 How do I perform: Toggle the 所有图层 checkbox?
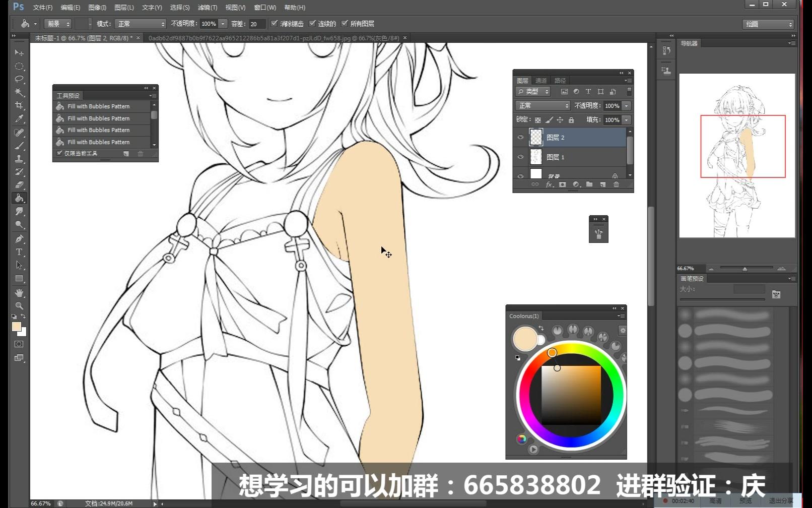[345, 23]
